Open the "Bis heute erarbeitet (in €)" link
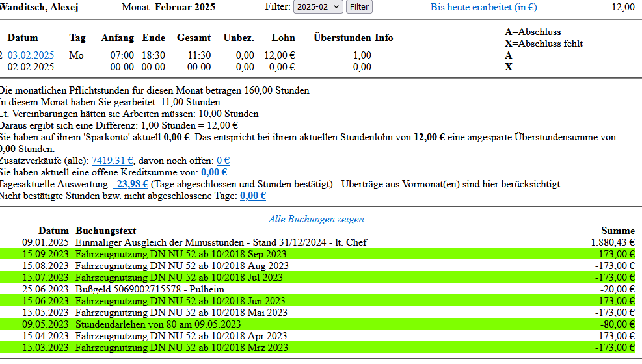642x364 pixels. pyautogui.click(x=485, y=7)
